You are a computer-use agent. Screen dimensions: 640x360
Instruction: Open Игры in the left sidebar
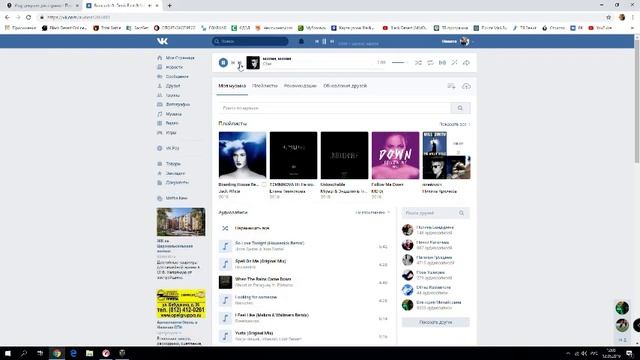point(168,133)
